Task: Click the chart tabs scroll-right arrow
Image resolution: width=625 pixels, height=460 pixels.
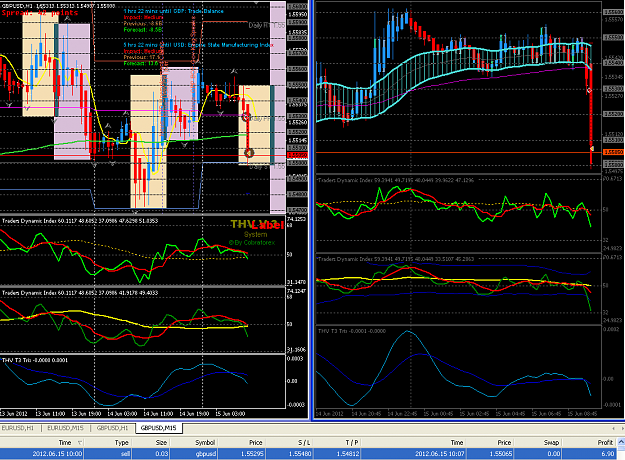Action: tap(621, 429)
